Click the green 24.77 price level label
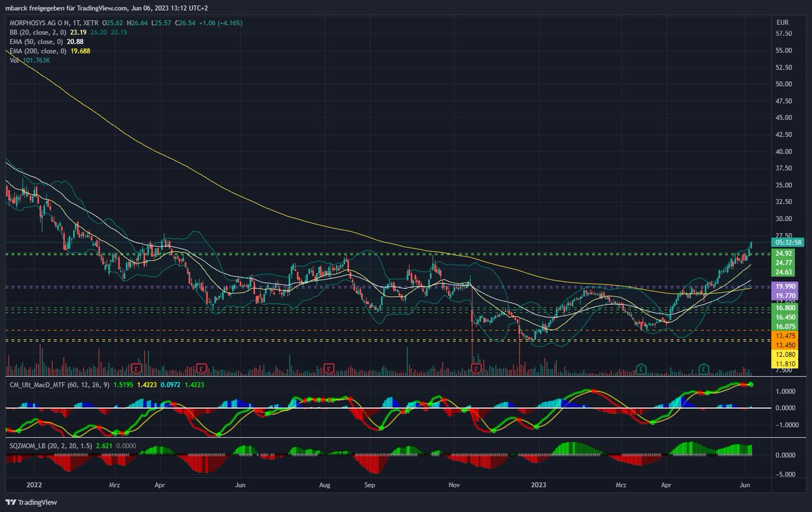Screen dimensions: 812x512 point(784,262)
